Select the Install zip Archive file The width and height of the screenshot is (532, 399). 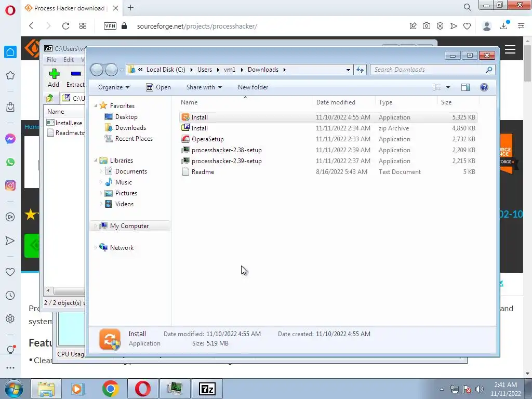click(x=328, y=128)
